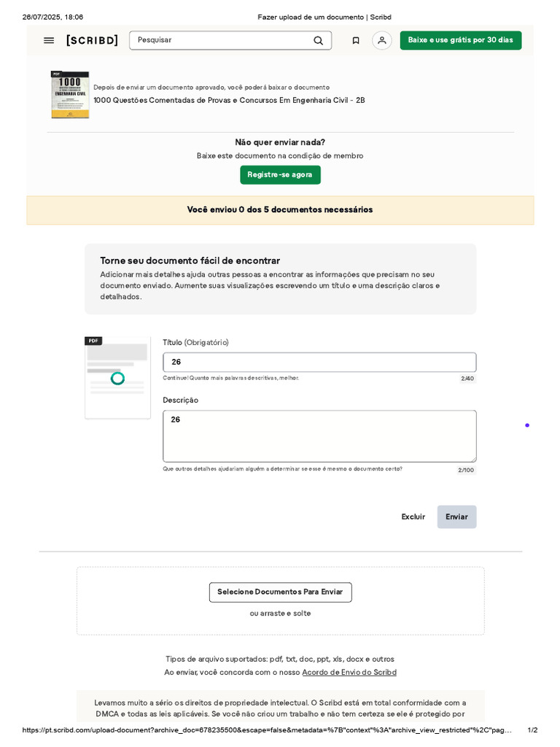Image resolution: width=560 pixels, height=747 pixels.
Task: Click Selecione Documentos Para Enviar
Action: (x=280, y=592)
